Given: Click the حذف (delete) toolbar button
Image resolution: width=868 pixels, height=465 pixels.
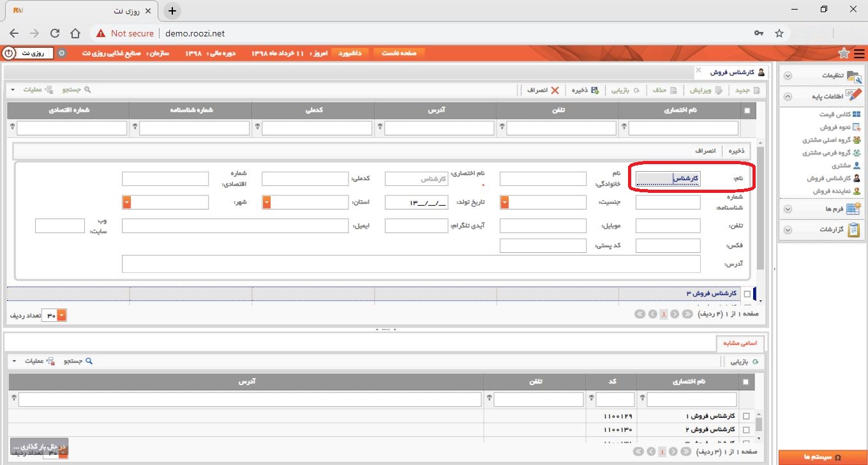Looking at the screenshot, I should [x=664, y=91].
